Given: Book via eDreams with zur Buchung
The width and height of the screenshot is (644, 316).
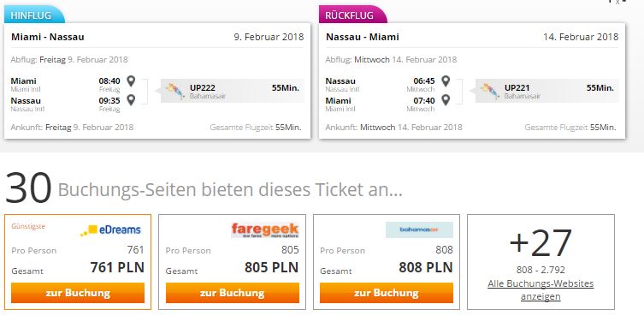Looking at the screenshot, I should (x=78, y=293).
